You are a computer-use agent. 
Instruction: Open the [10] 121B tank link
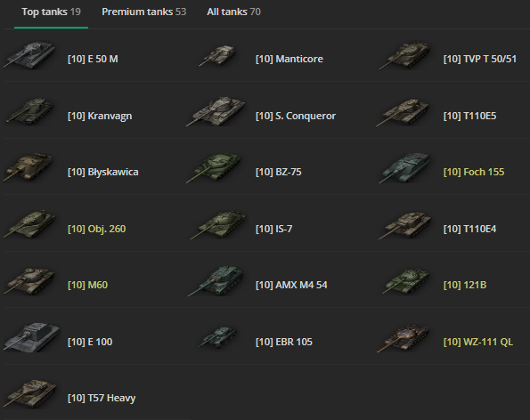tap(465, 285)
